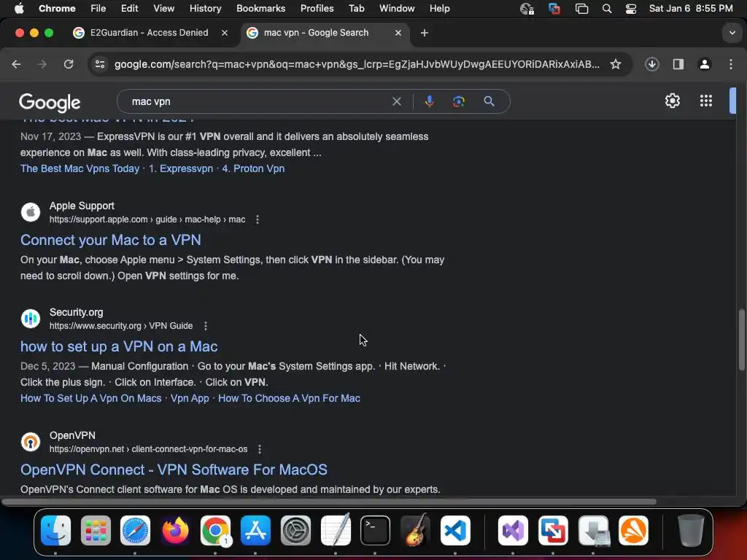Open Chrome three-dot menu
Image resolution: width=747 pixels, height=560 pixels.
coord(731,64)
